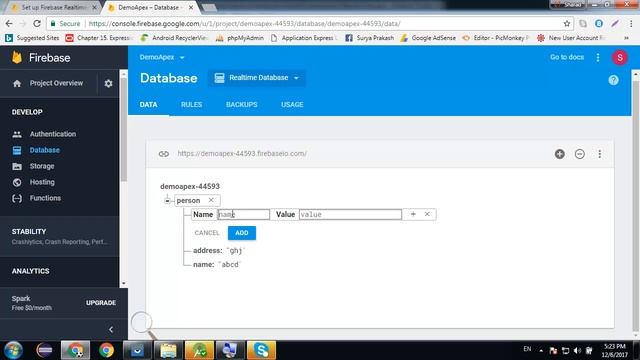The width and height of the screenshot is (640, 360).
Task: Open Editor - PicMonkey bookmark
Action: tap(495, 38)
